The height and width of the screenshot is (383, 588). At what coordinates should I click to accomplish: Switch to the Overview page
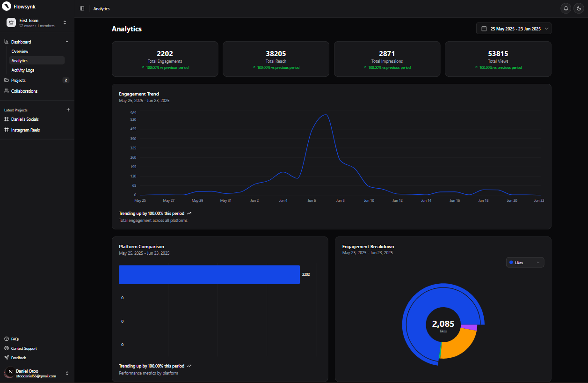(x=20, y=51)
